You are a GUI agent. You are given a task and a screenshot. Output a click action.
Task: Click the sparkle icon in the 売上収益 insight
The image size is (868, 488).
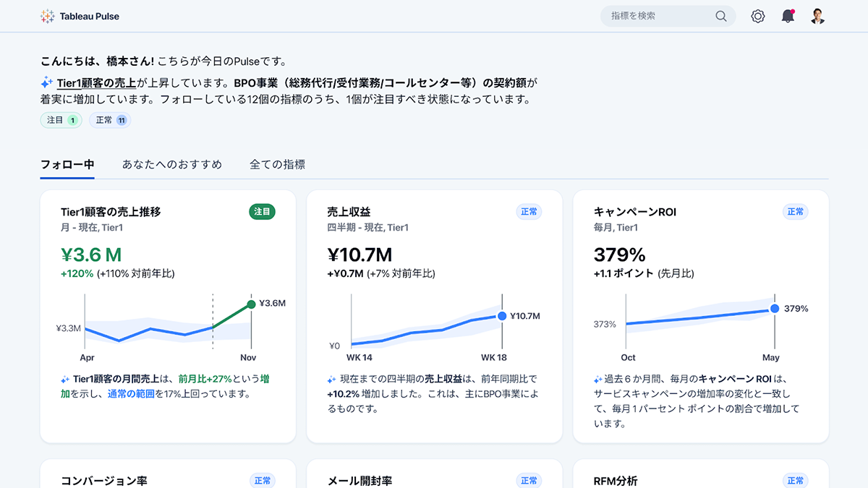[331, 380]
